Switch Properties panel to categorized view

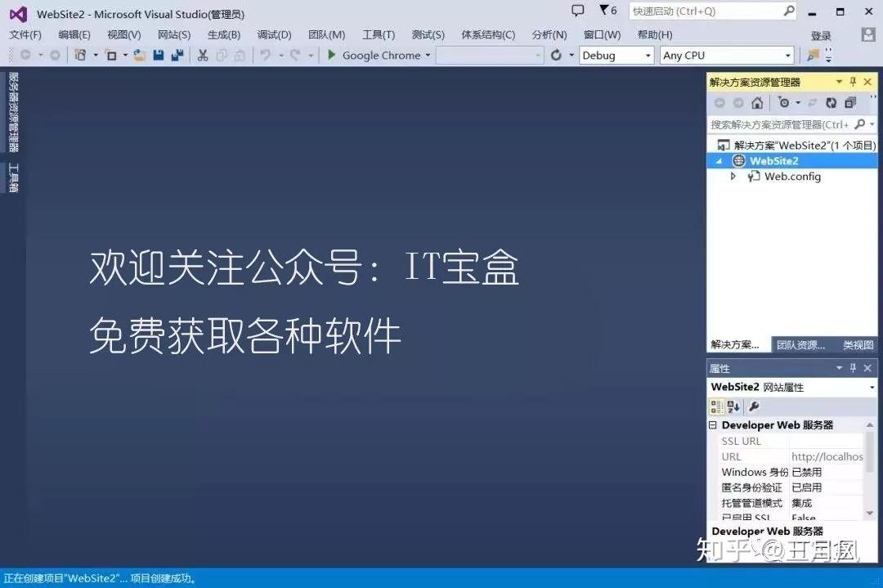point(716,405)
